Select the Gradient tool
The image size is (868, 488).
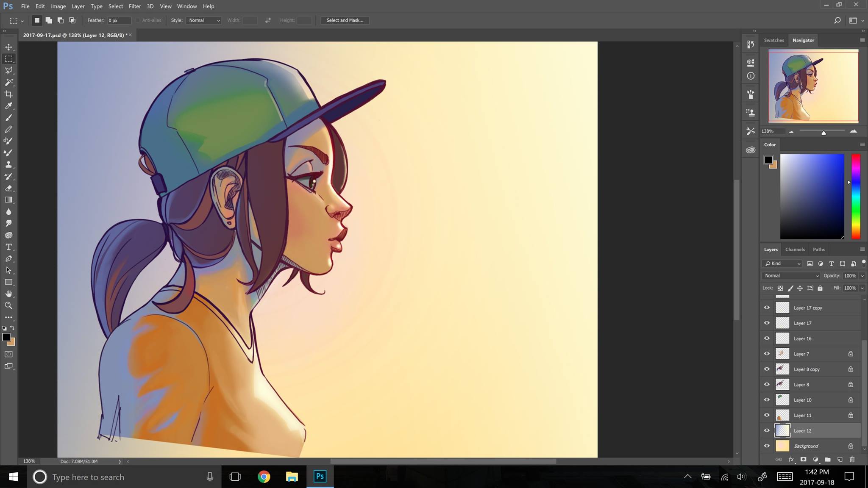pyautogui.click(x=8, y=200)
